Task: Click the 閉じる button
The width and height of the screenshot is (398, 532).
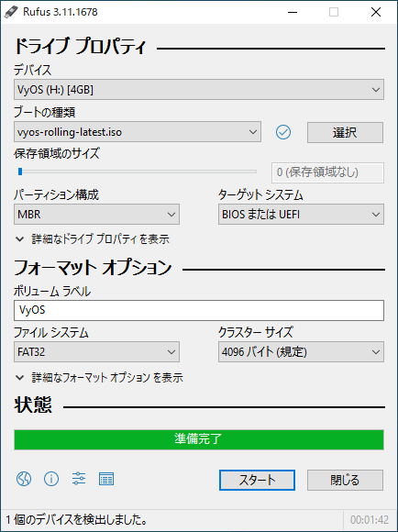Action: pos(345,480)
